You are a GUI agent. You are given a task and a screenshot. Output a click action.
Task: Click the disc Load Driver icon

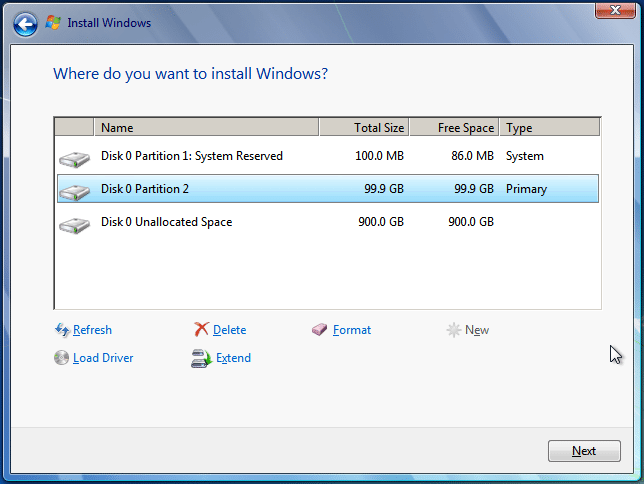pos(61,358)
